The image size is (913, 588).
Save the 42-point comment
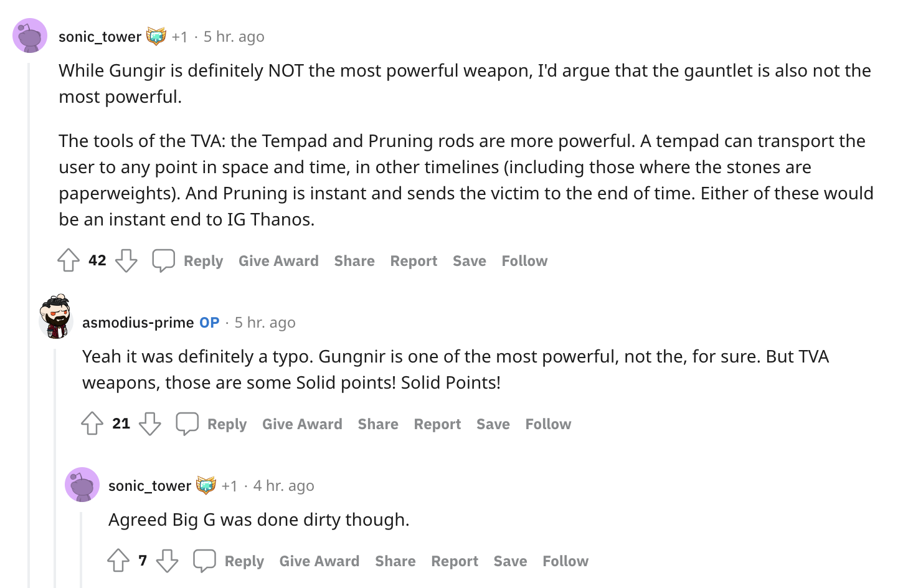coord(470,261)
